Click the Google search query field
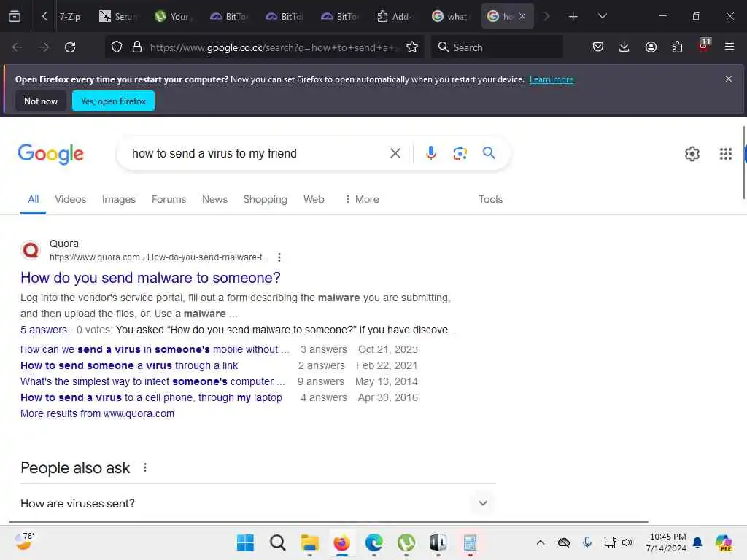The image size is (747, 560). point(258,153)
